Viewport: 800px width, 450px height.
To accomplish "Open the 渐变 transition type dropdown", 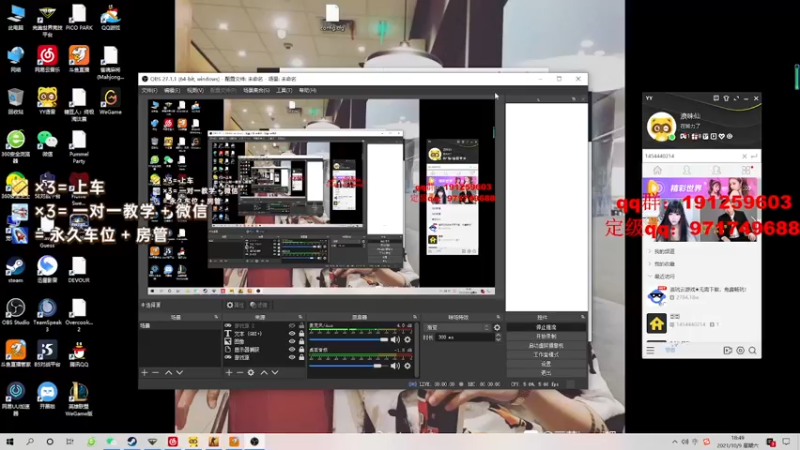I will coord(457,328).
